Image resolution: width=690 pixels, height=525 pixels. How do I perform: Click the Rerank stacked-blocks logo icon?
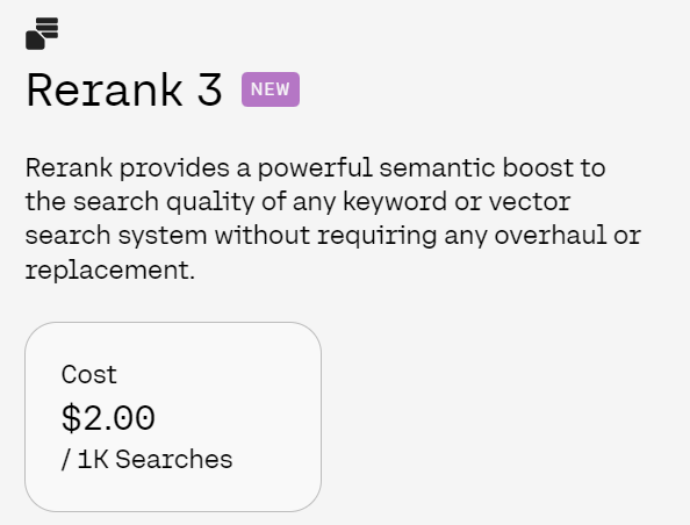(x=42, y=34)
